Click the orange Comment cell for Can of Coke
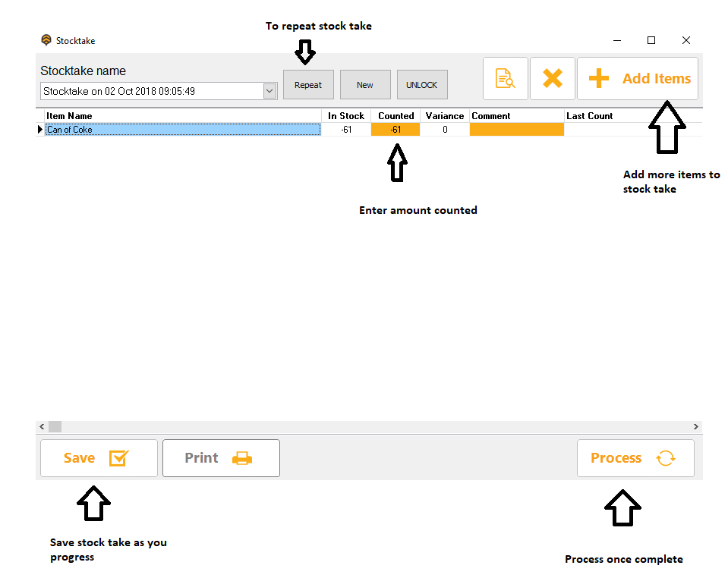This screenshot has width=728, height=581. (516, 130)
